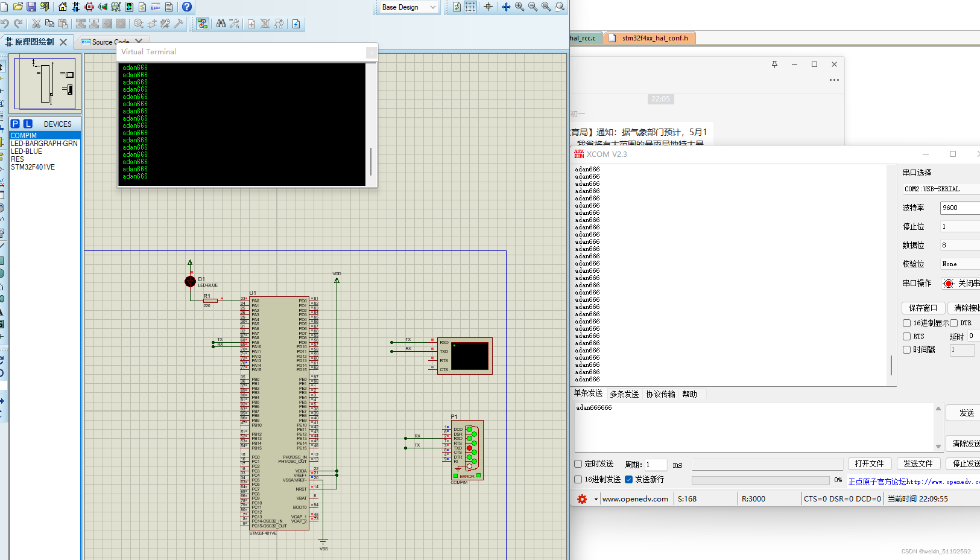Open schematic capture toolbar icon
Screen dimensions: 980x560
click(x=76, y=7)
